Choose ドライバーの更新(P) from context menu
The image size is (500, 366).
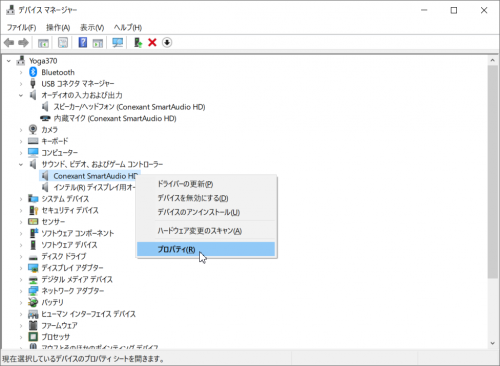206,184
